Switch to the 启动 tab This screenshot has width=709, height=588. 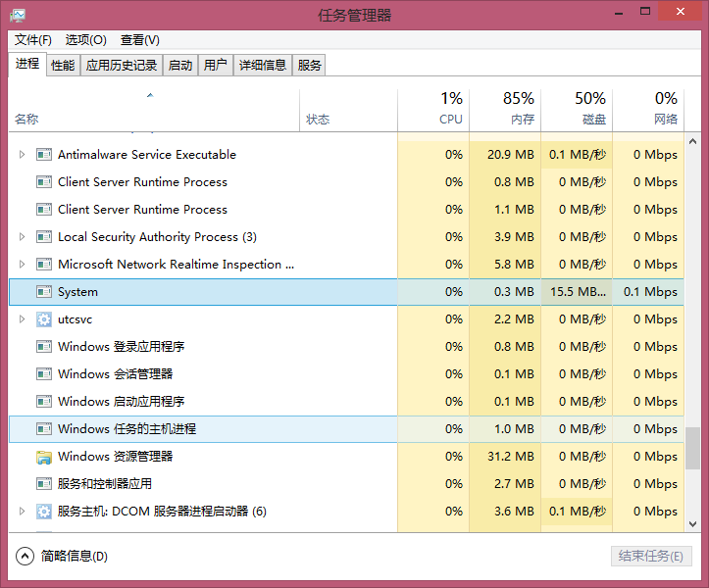pos(180,65)
